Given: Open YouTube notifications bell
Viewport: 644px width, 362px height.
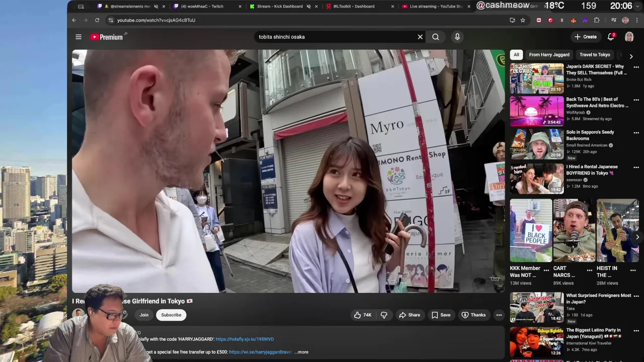Looking at the screenshot, I should 611,37.
